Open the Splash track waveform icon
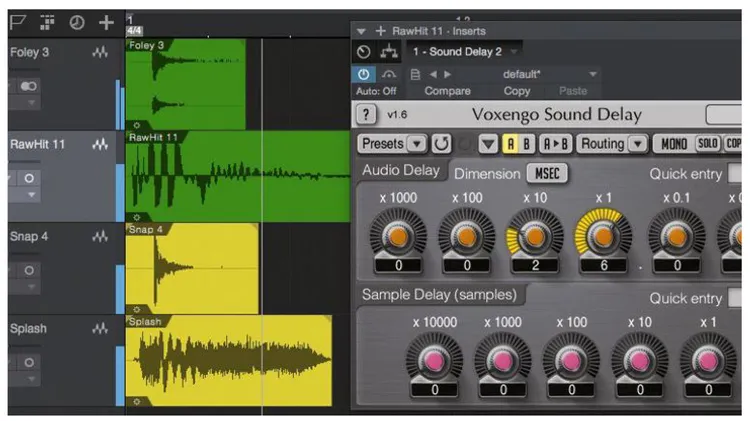 pyautogui.click(x=100, y=328)
